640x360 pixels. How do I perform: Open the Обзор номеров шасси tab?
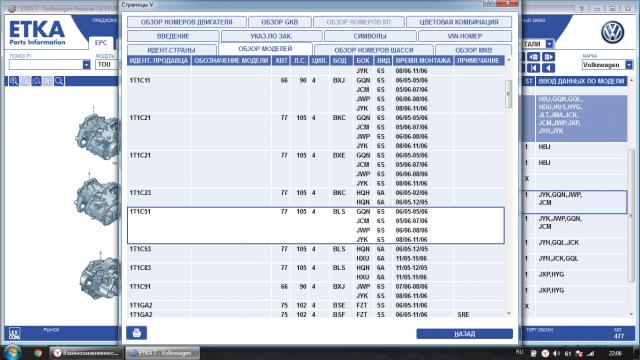pyautogui.click(x=373, y=50)
